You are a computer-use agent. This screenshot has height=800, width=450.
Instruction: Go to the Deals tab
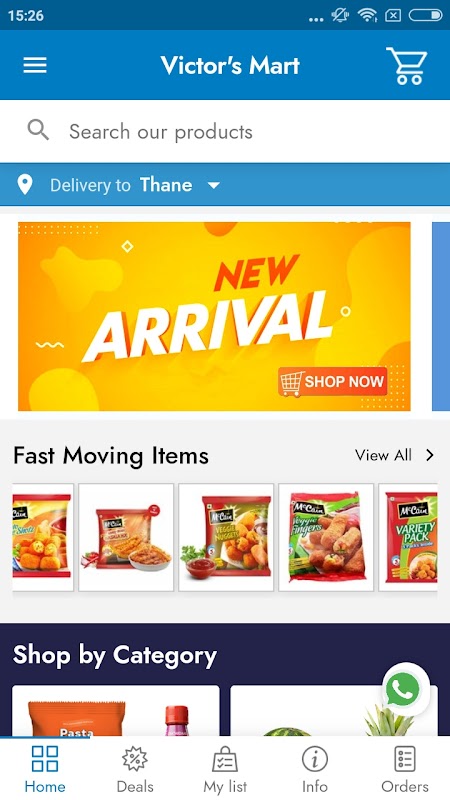point(135,769)
